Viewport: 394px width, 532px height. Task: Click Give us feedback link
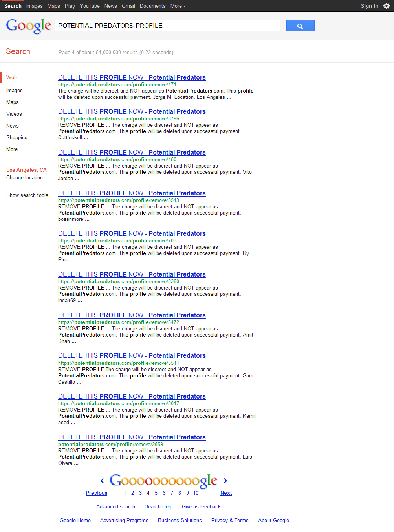click(201, 506)
